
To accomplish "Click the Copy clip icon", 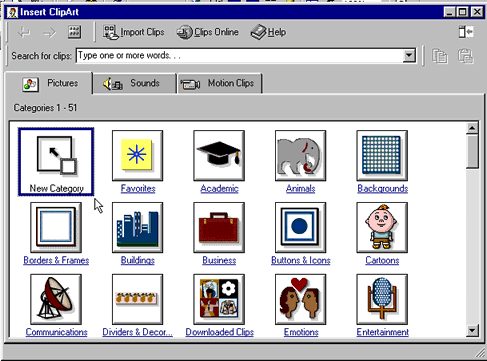I will (x=440, y=56).
